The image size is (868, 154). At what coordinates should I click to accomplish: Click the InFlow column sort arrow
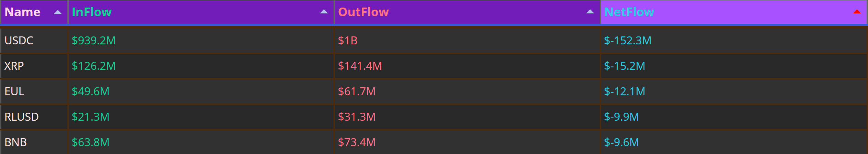point(324,12)
